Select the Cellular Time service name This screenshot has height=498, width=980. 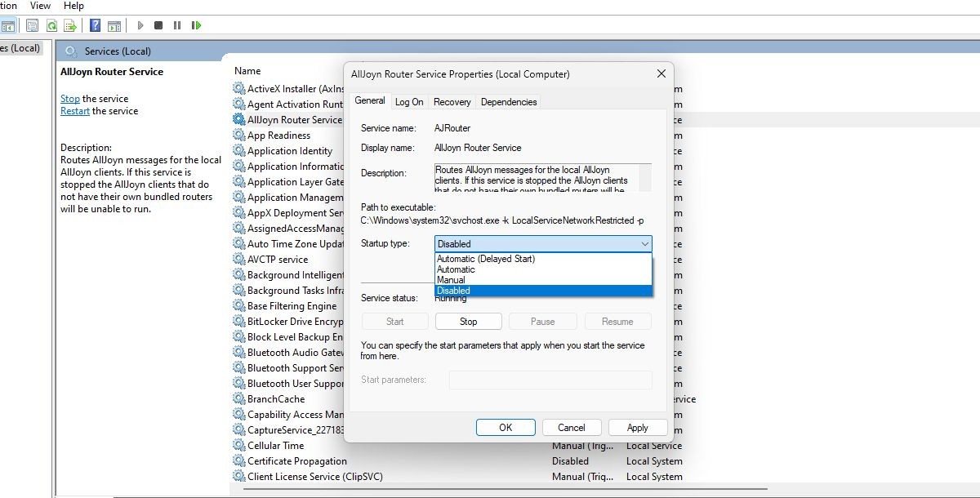point(275,446)
